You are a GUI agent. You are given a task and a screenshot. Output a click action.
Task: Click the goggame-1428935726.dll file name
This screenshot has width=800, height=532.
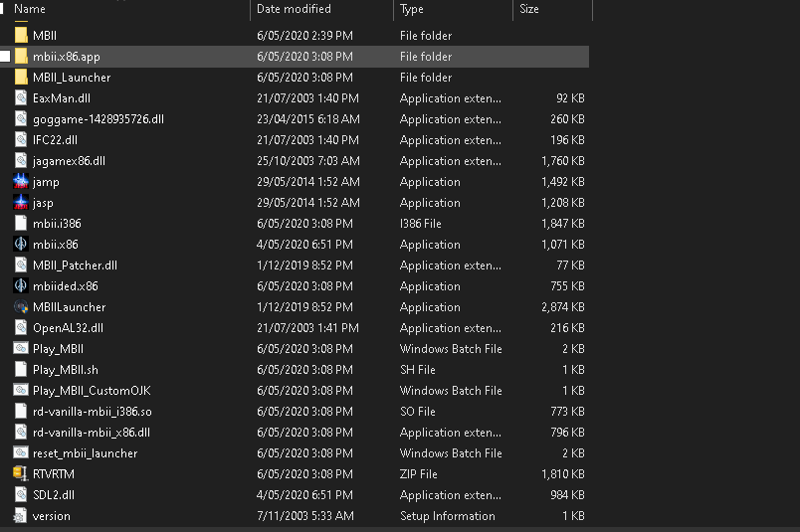pyautogui.click(x=99, y=119)
